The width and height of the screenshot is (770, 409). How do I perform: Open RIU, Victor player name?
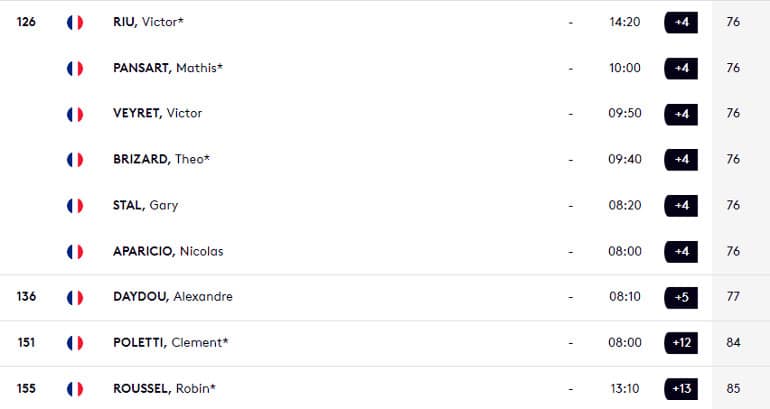click(x=148, y=22)
